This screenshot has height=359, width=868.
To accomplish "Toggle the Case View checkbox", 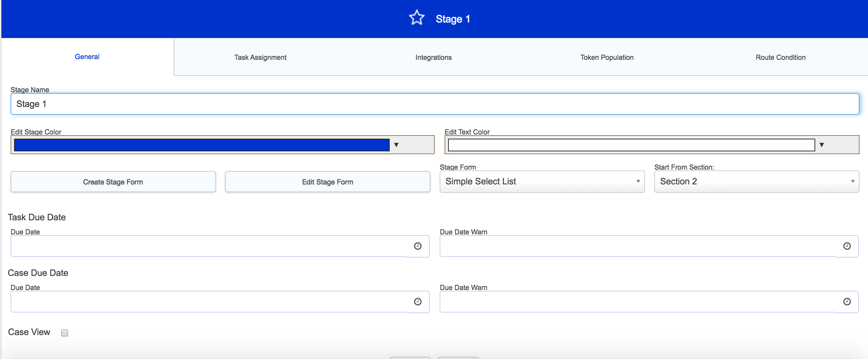I will point(65,333).
